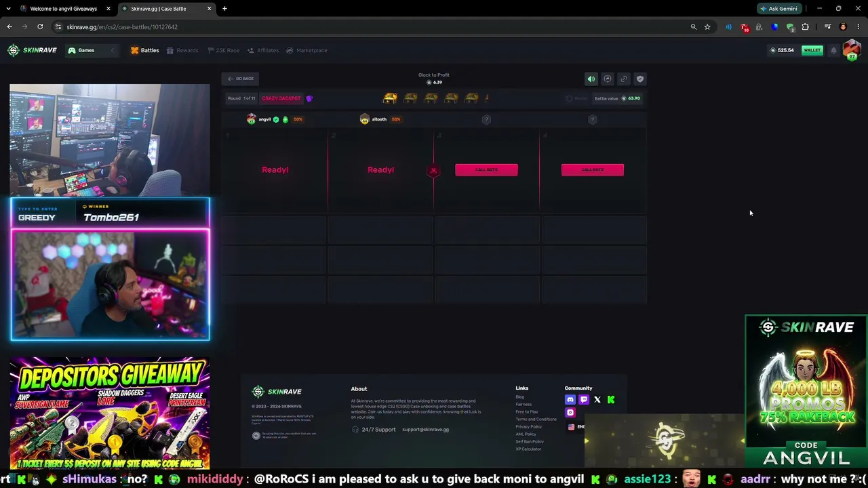Open the Blog footer link
Viewport: 868px width, 488px height.
coord(520,397)
